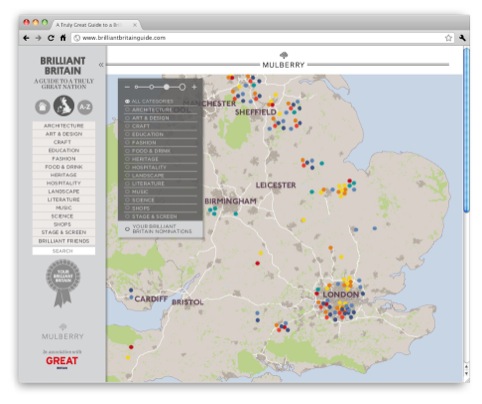Click the BIRMINGHAM label on the map
The height and width of the screenshot is (404, 482).
[x=230, y=201]
